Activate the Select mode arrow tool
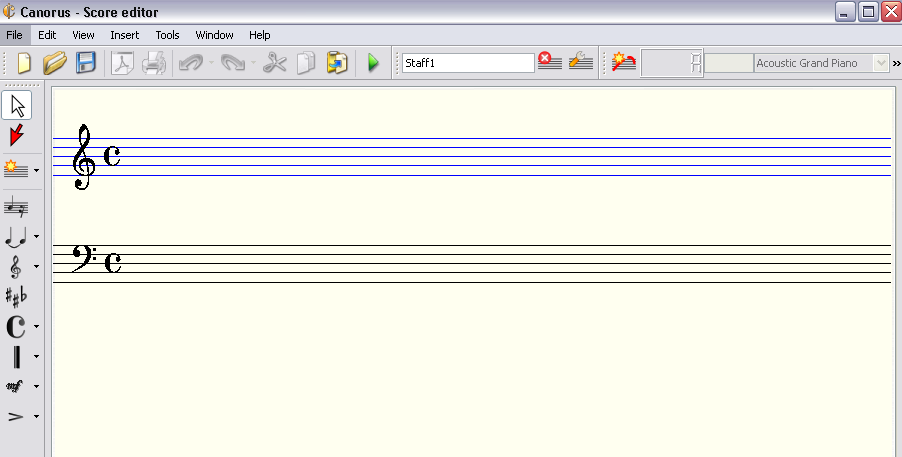902x457 pixels. (x=17, y=105)
